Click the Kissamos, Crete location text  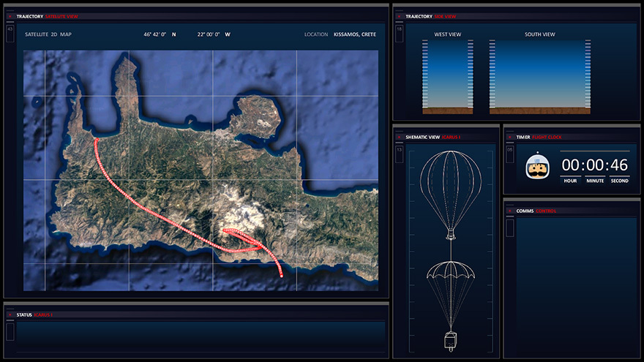pyautogui.click(x=354, y=34)
